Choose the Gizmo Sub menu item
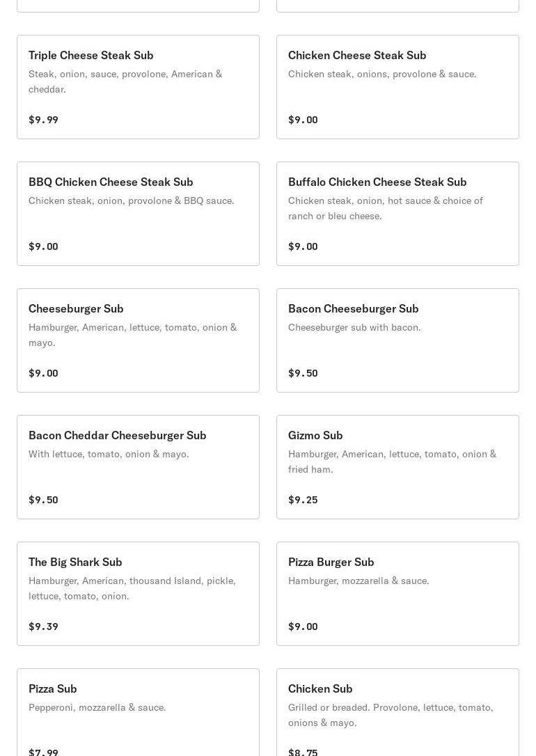Image resolution: width=536 pixels, height=756 pixels. [315, 435]
